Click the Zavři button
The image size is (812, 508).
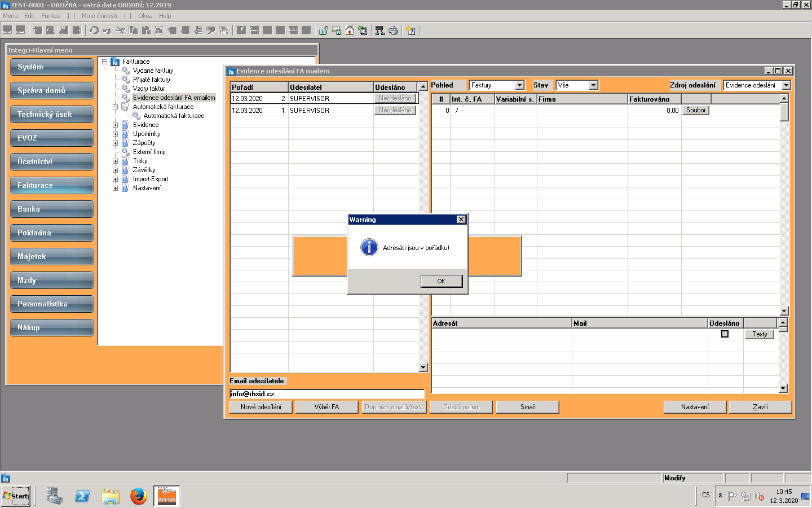click(x=760, y=407)
